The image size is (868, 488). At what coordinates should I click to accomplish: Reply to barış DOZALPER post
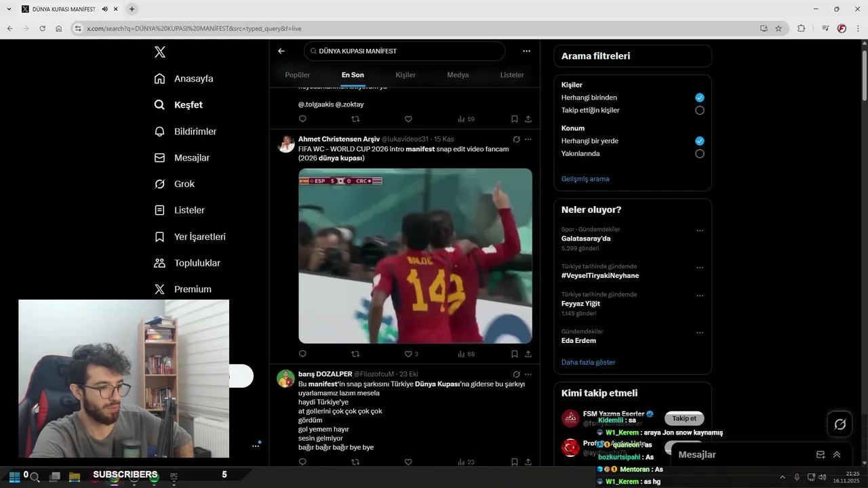(x=302, y=462)
